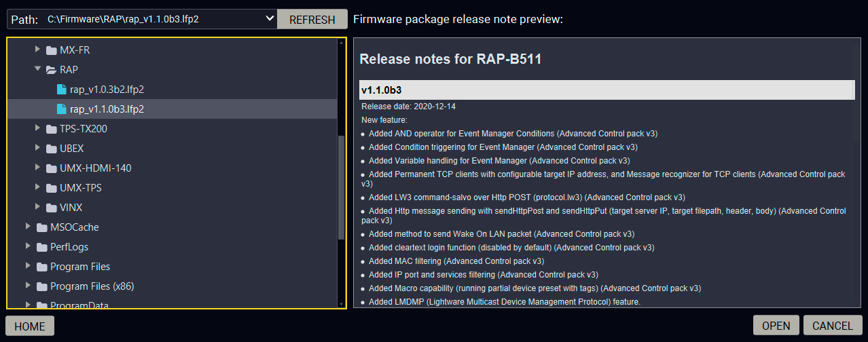Screen dimensions: 868x342
Task: Click the Added Condition triggering line
Action: (503, 147)
